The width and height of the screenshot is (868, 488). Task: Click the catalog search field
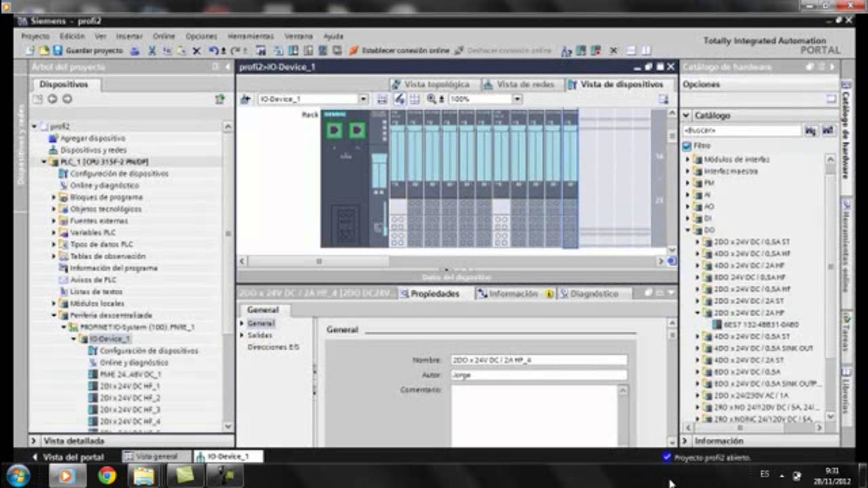tap(742, 130)
